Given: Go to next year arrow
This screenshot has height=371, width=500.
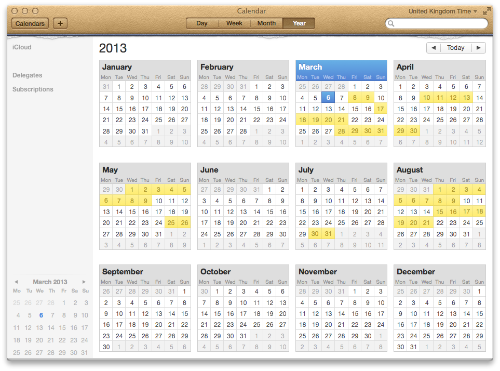Looking at the screenshot, I should (478, 48).
